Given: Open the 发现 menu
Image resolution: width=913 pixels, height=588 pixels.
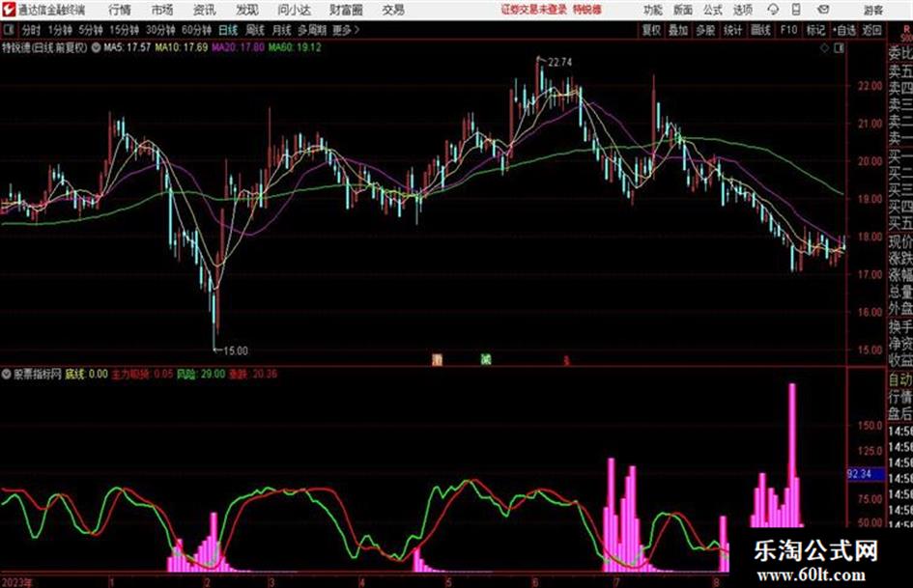Looking at the screenshot, I should tap(247, 10).
